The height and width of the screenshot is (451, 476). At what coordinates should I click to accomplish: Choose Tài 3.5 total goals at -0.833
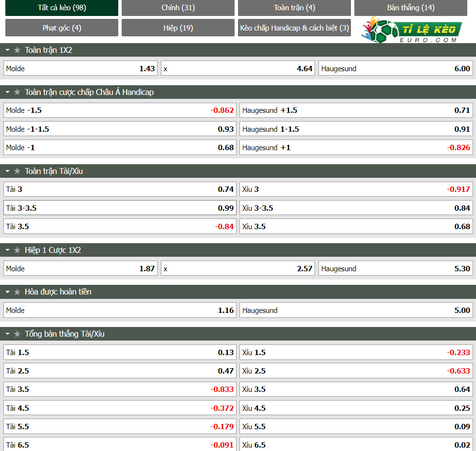point(120,389)
